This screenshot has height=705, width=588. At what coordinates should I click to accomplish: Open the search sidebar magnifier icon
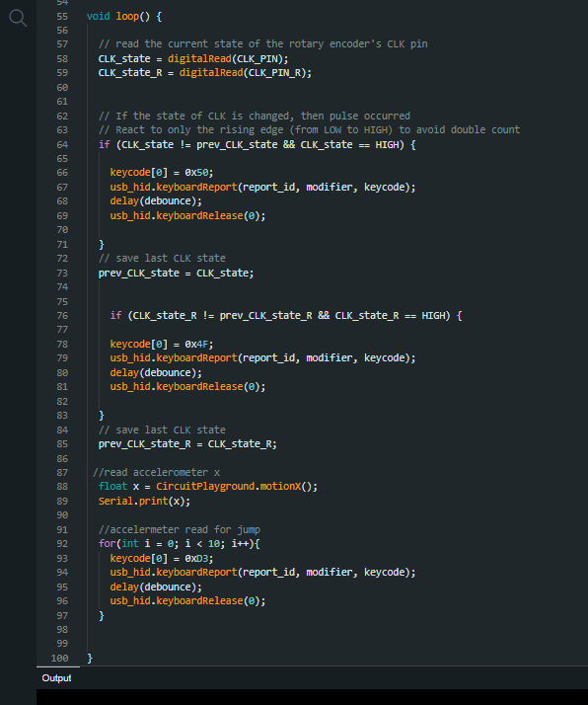[x=18, y=19]
